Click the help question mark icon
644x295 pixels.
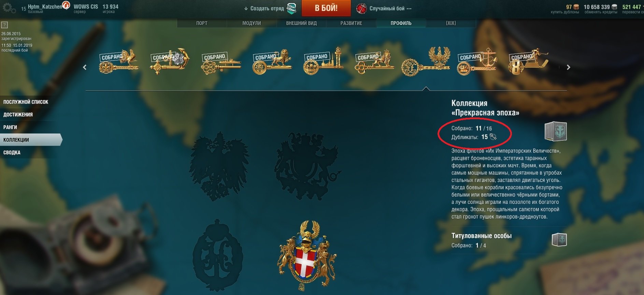(4, 25)
